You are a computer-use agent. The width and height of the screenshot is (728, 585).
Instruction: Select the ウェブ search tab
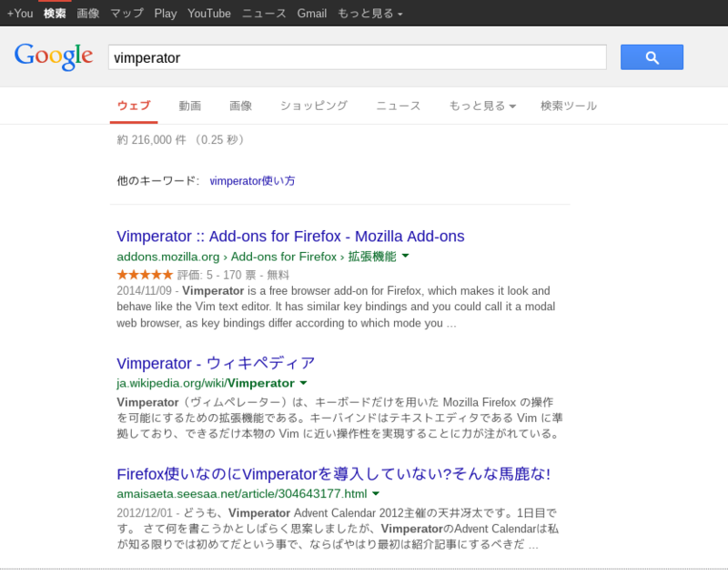tap(134, 106)
